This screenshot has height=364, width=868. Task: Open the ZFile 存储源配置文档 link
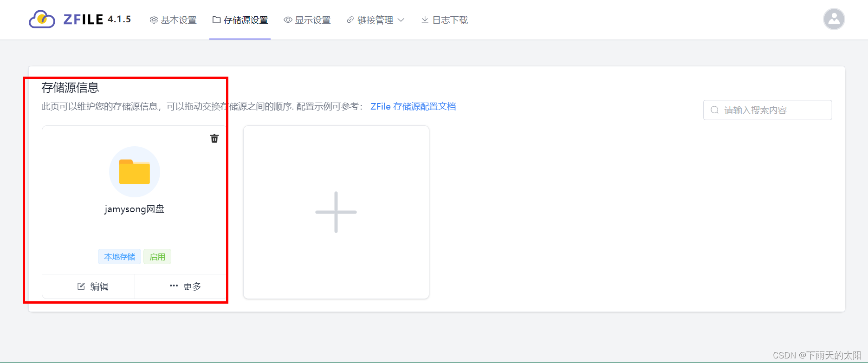pos(413,106)
